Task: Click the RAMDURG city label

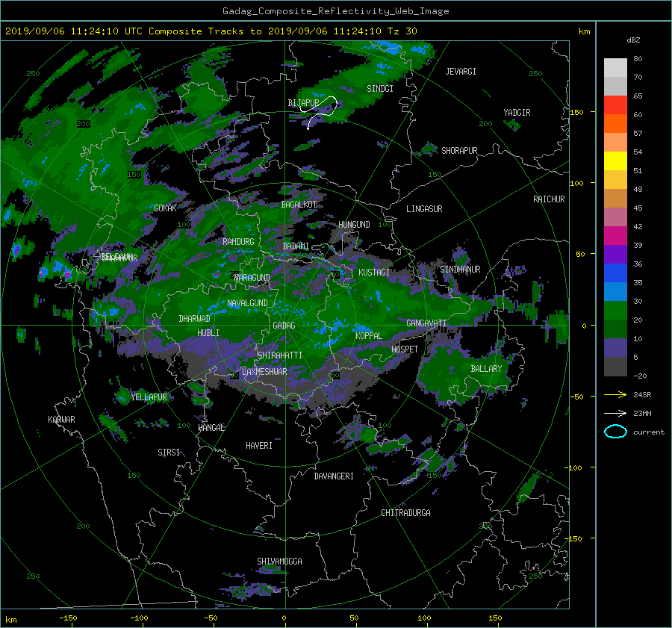Action: pos(238,242)
